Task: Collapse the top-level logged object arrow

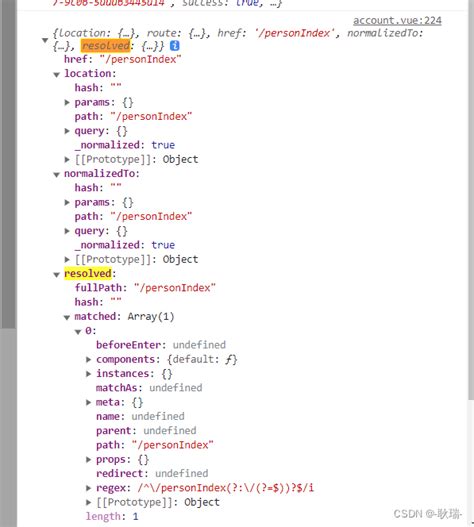Action: [45, 40]
